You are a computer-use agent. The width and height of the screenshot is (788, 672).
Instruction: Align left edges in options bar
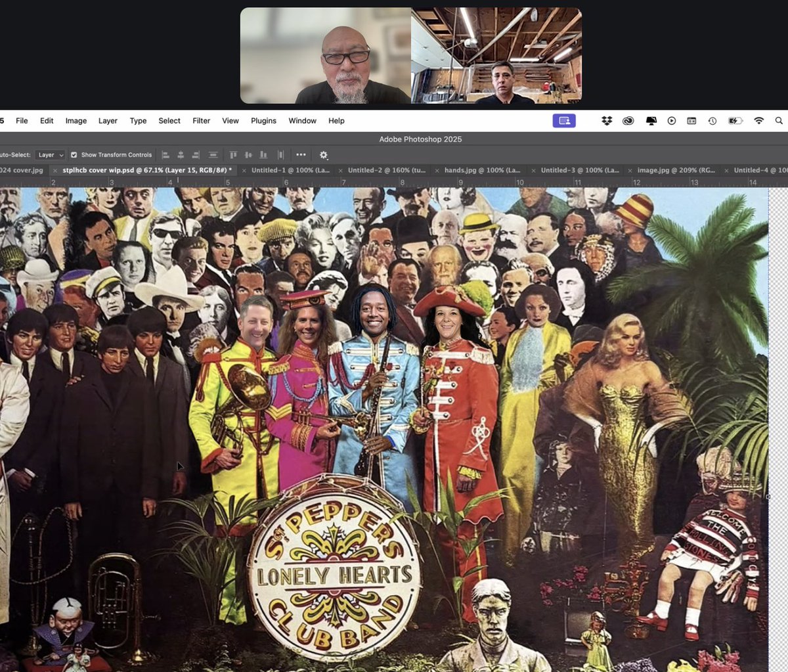(x=165, y=155)
